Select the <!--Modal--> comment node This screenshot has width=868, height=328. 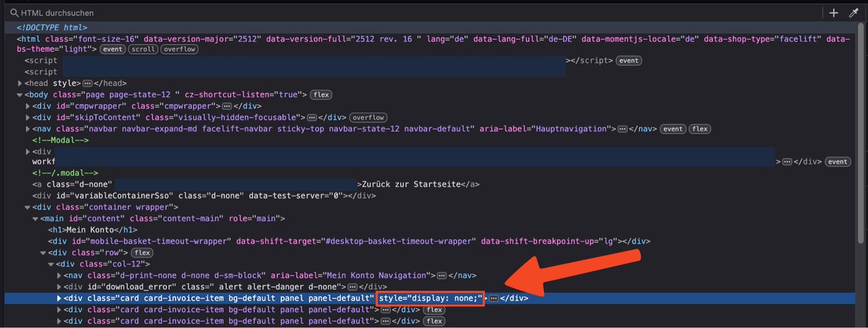60,140
